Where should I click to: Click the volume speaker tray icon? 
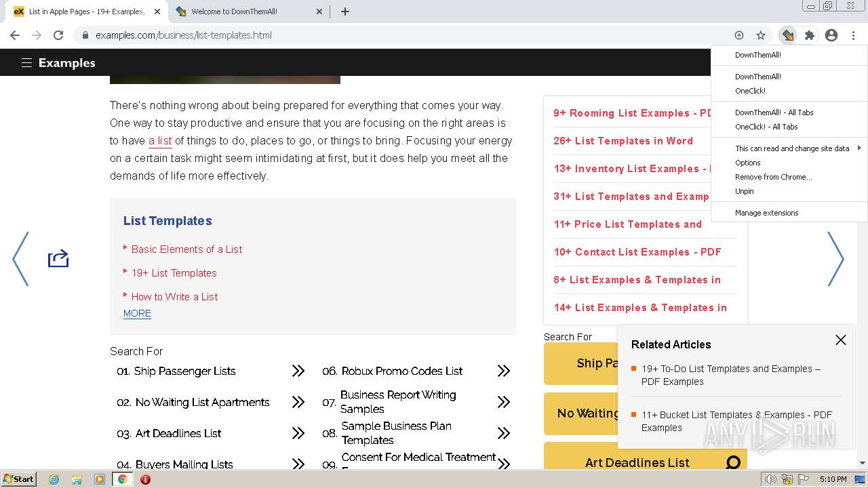point(770,479)
